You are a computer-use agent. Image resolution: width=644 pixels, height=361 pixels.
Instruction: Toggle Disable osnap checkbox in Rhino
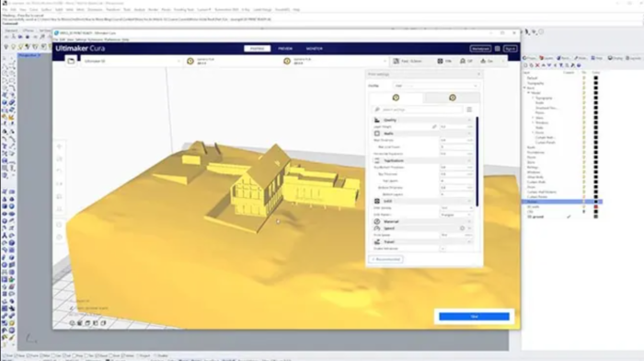point(155,355)
